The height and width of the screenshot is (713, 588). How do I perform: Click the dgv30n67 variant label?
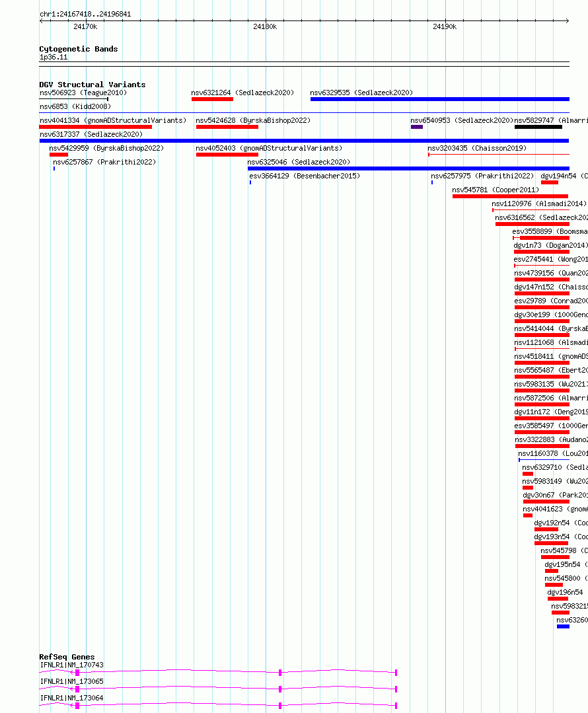tap(555, 495)
